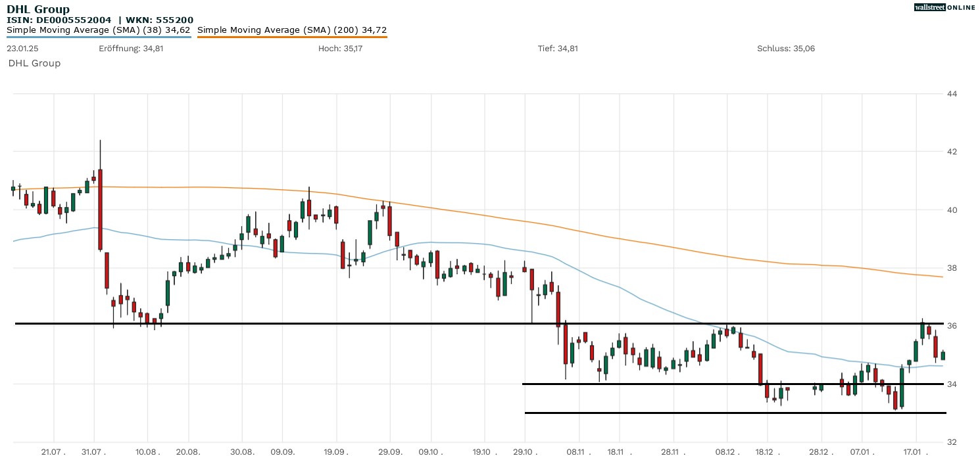Click the 10.08. date axis label
The height and width of the screenshot is (456, 980).
(x=149, y=452)
